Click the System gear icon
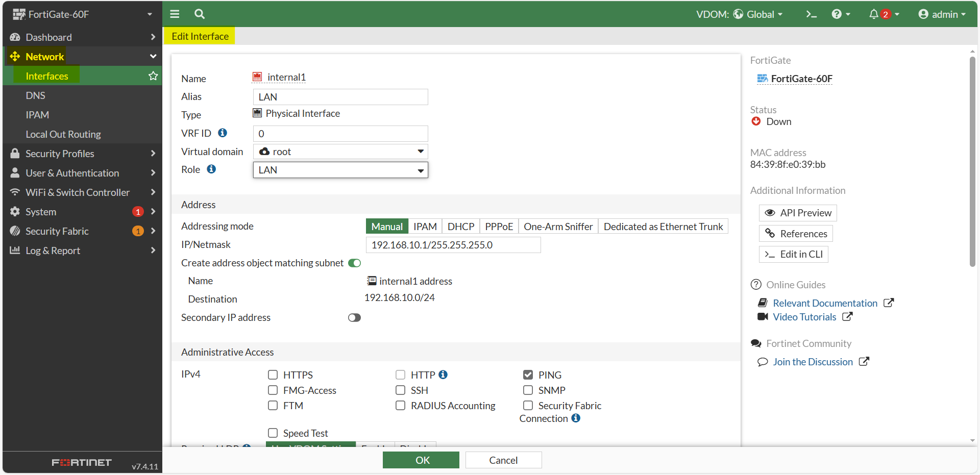Screen dimensions: 980x475 [x=15, y=212]
